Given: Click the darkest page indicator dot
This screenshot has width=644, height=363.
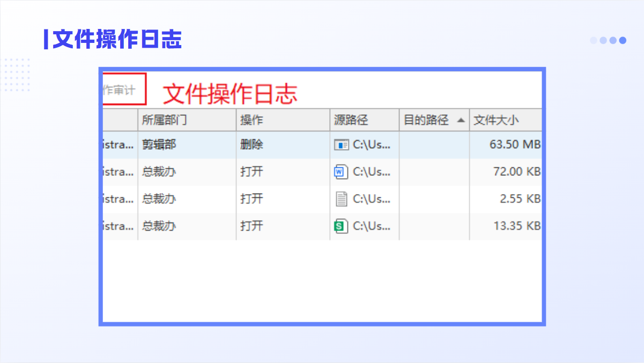Looking at the screenshot, I should point(623,40).
